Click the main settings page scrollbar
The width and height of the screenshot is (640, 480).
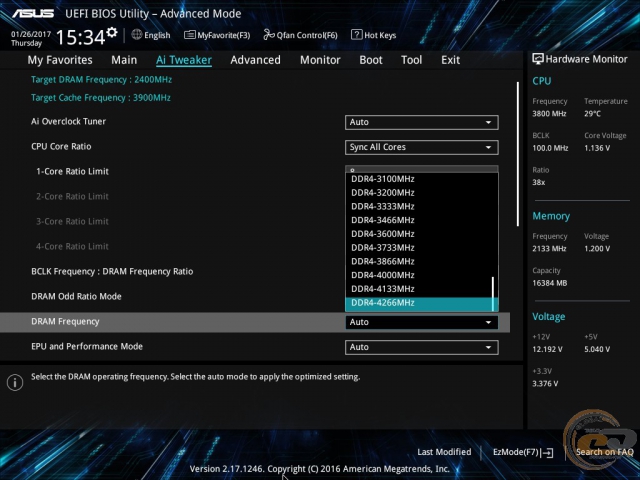[518, 154]
